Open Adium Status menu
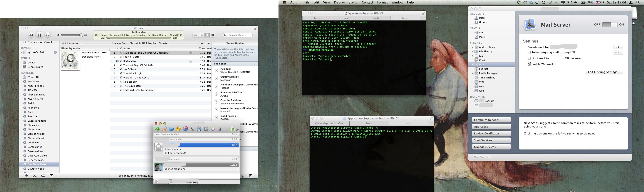Viewport: 644px width, 192px height. [353, 2]
